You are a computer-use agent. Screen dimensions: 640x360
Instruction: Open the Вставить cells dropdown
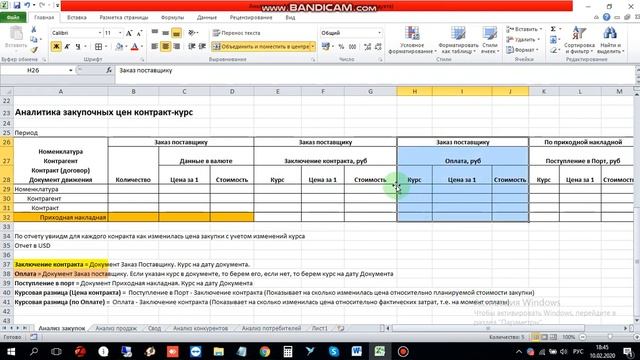[524, 29]
